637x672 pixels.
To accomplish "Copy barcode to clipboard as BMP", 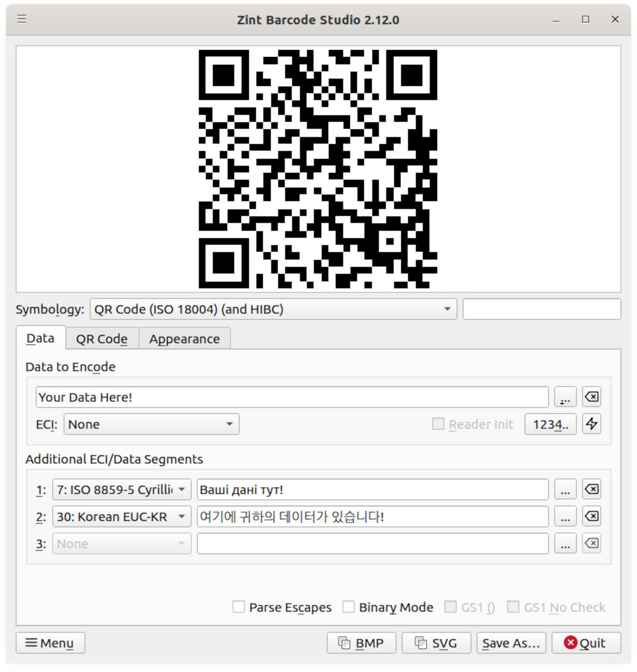I will pos(361,643).
